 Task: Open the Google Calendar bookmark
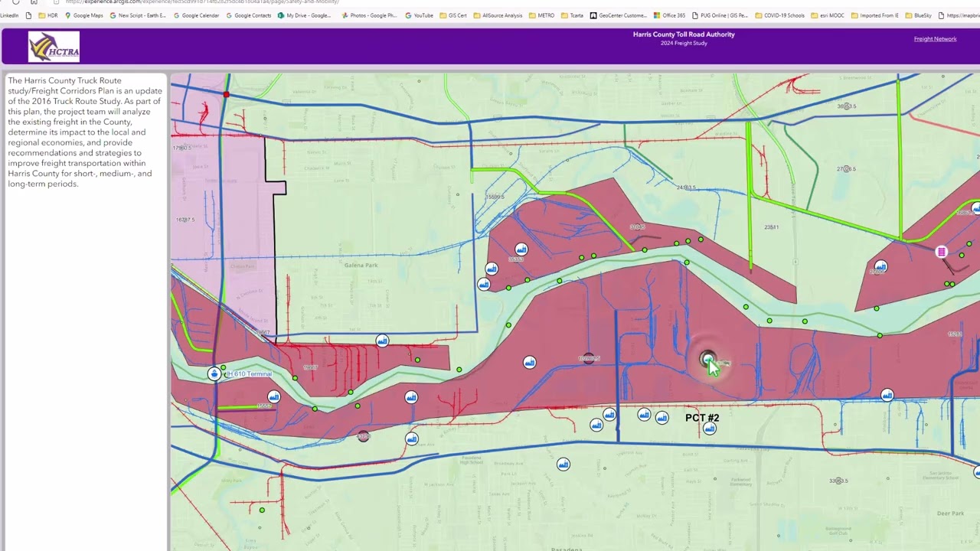196,15
